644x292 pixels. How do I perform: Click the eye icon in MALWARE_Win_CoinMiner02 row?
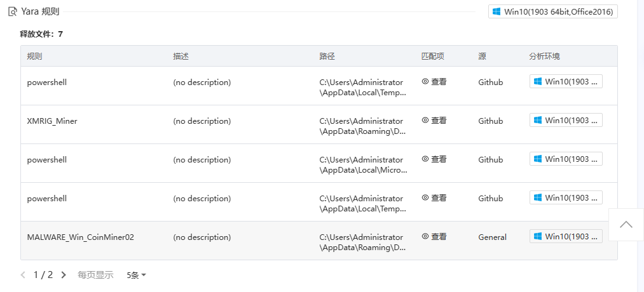[425, 236]
